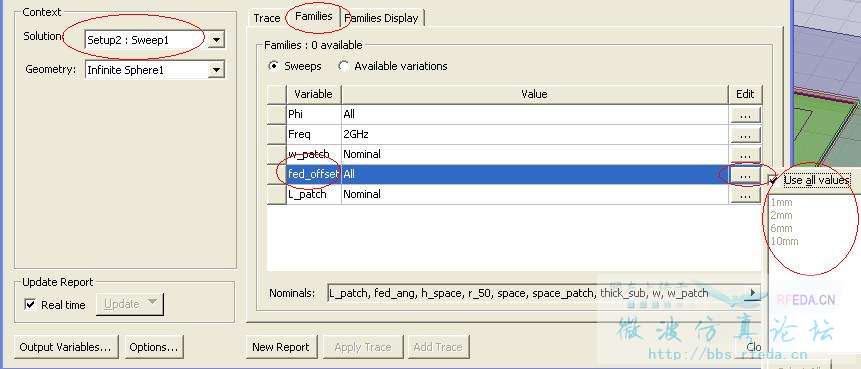The height and width of the screenshot is (369, 861).
Task: Click the Nominals variables field
Action: (x=536, y=293)
